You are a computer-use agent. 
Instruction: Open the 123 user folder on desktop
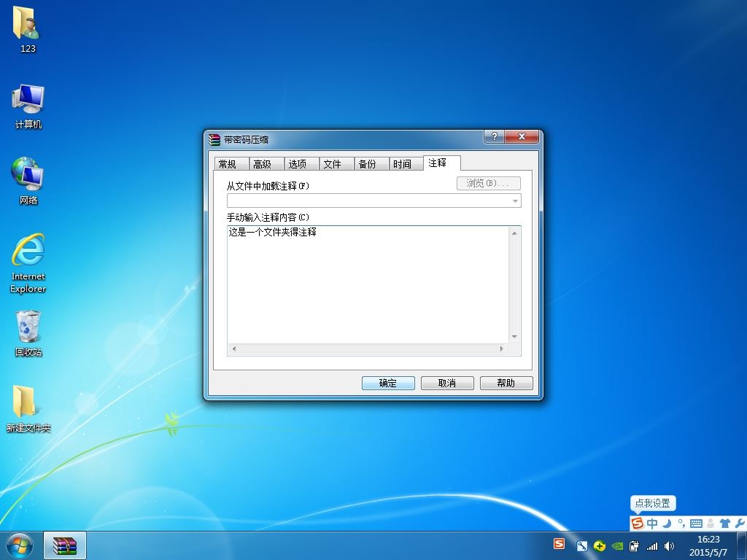coord(28,28)
